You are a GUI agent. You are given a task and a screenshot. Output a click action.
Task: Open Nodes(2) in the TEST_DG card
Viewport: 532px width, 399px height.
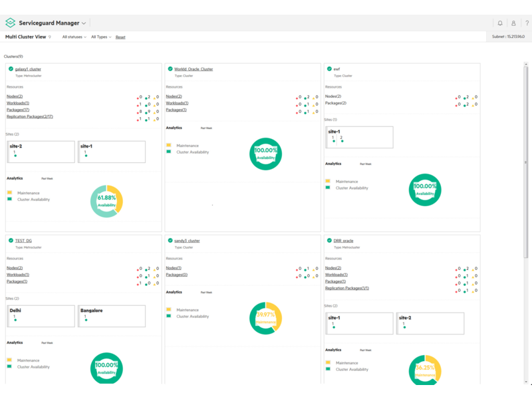point(15,268)
